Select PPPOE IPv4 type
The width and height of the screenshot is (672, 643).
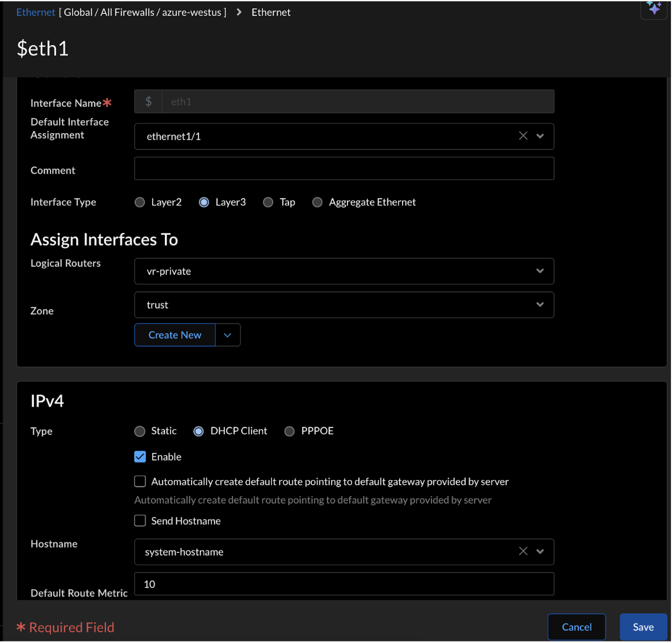coord(290,431)
